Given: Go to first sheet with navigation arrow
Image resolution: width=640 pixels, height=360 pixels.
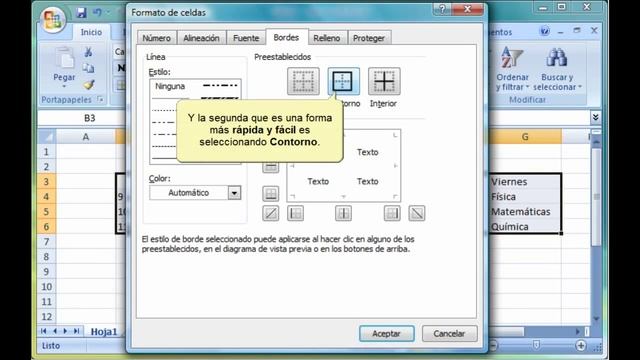Looking at the screenshot, I should [x=44, y=331].
